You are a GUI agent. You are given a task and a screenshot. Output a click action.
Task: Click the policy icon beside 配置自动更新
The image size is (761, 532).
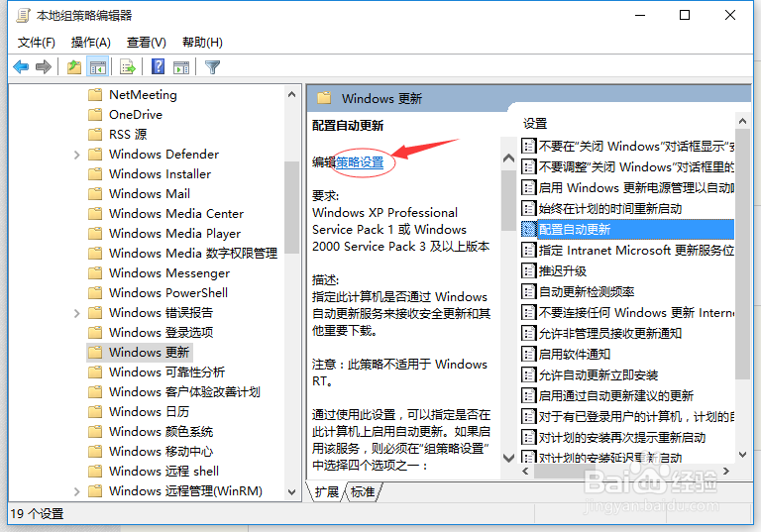(x=528, y=229)
